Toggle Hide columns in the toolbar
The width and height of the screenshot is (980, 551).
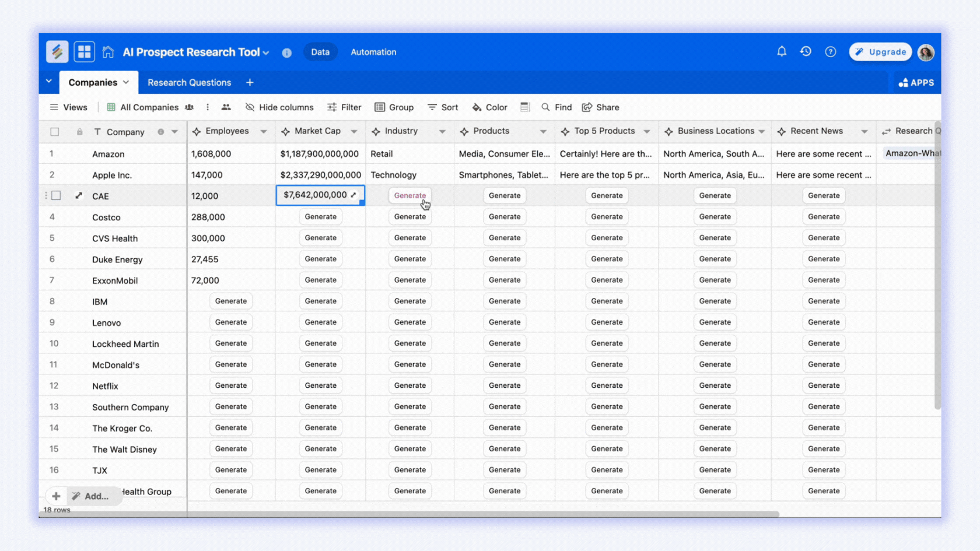click(279, 107)
